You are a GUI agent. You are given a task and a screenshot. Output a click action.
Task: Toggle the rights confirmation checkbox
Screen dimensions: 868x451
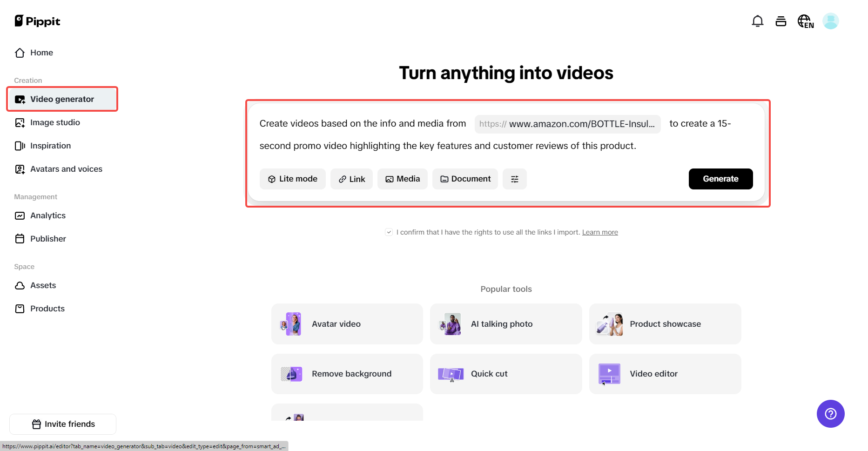[x=389, y=232]
